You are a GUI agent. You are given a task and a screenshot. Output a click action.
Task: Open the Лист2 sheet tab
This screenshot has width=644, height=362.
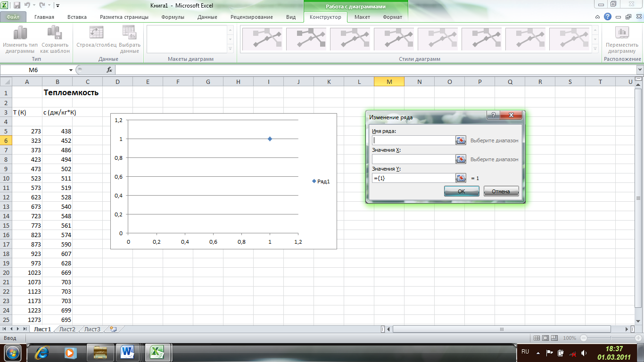(67, 329)
